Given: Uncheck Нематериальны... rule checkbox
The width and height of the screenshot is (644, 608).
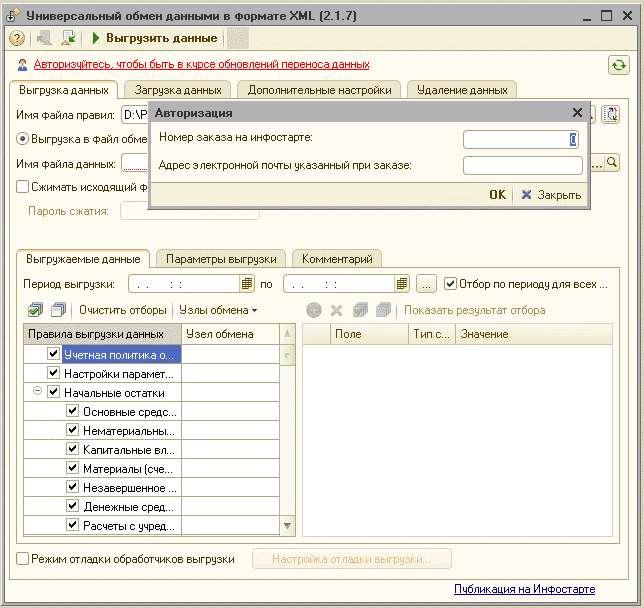Looking at the screenshot, I should (72, 430).
